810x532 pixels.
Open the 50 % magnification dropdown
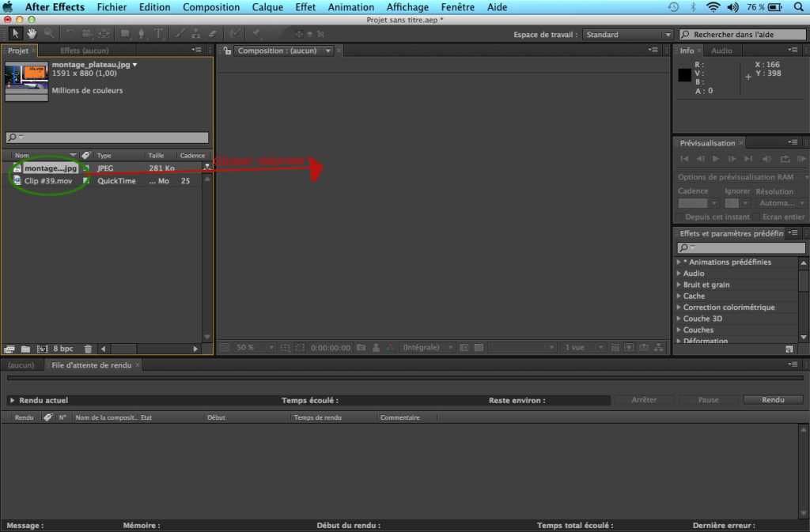pos(255,348)
